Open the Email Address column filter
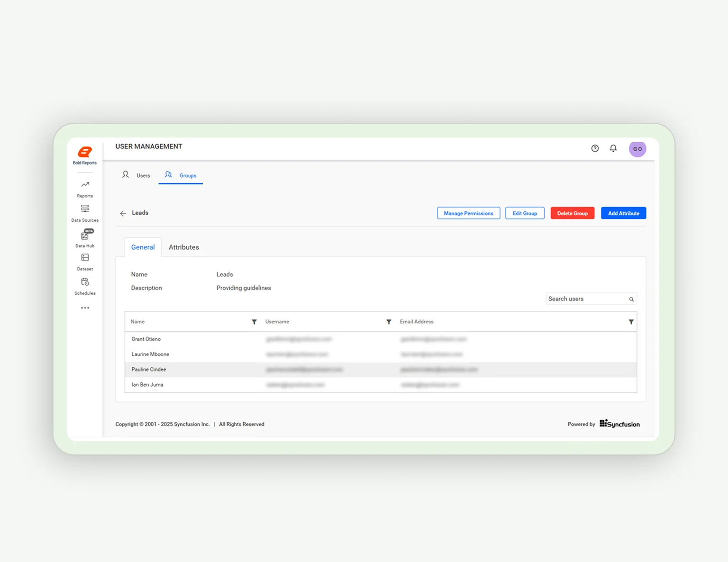Screen dimensions: 728x562 (631, 322)
